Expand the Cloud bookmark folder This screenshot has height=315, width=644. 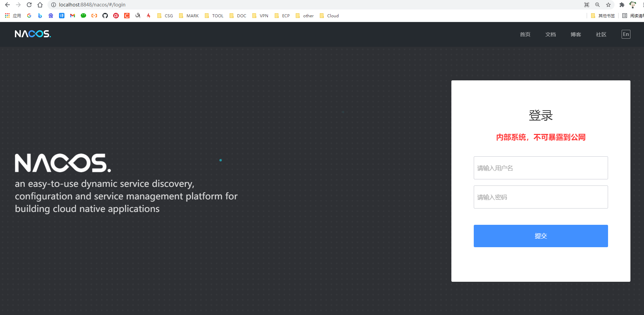pos(329,16)
